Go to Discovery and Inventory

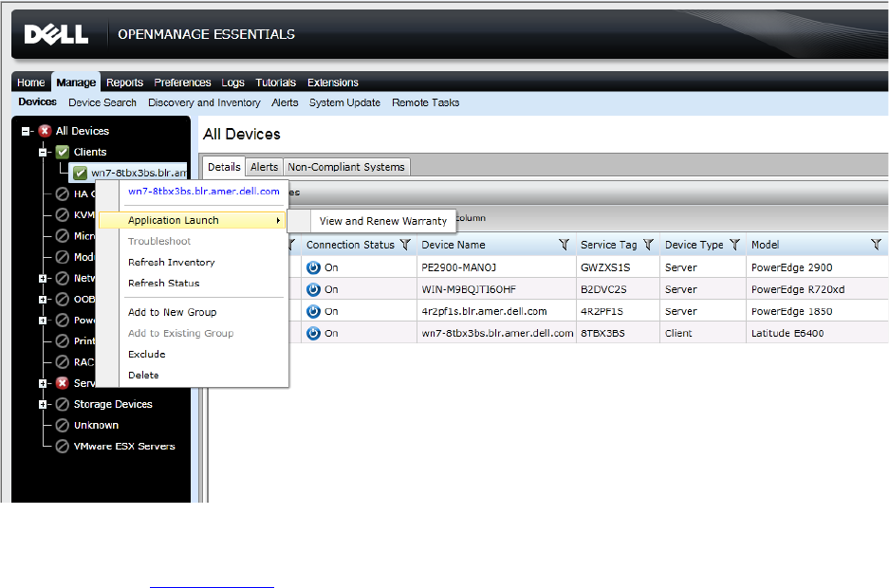click(x=204, y=102)
